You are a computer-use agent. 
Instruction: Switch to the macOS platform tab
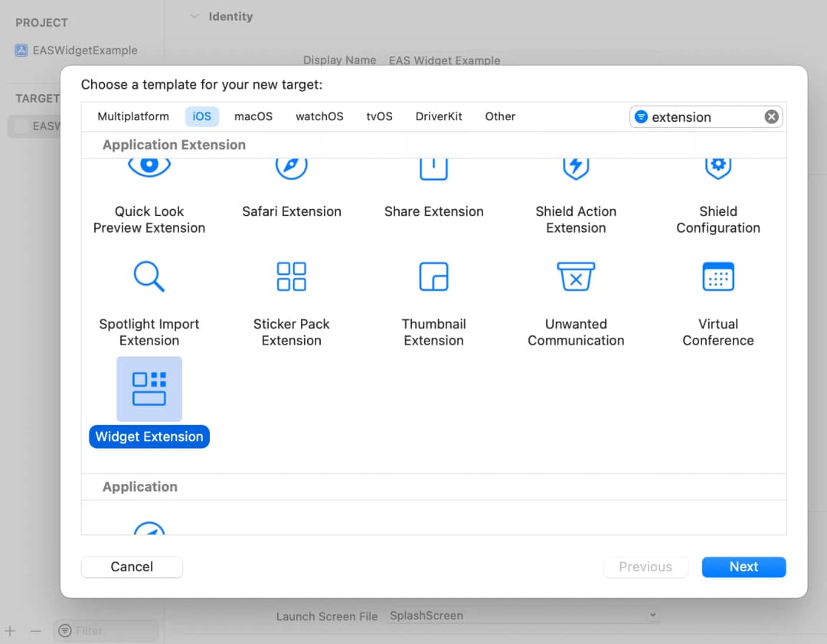[253, 116]
